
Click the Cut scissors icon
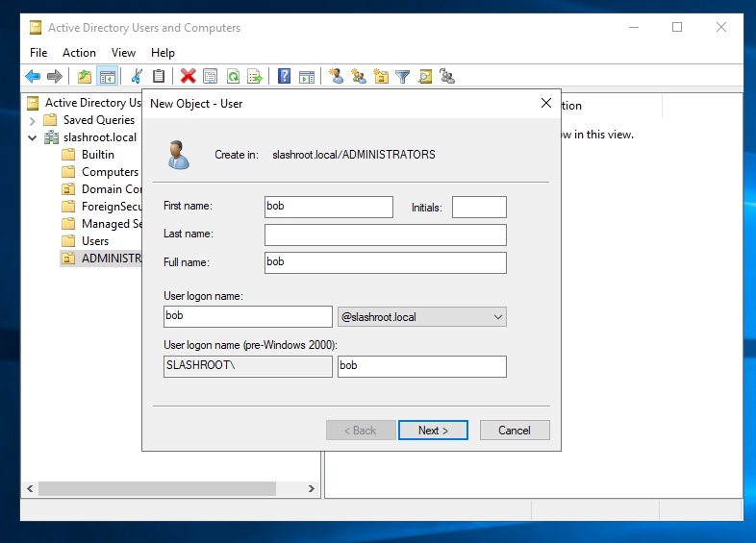137,77
